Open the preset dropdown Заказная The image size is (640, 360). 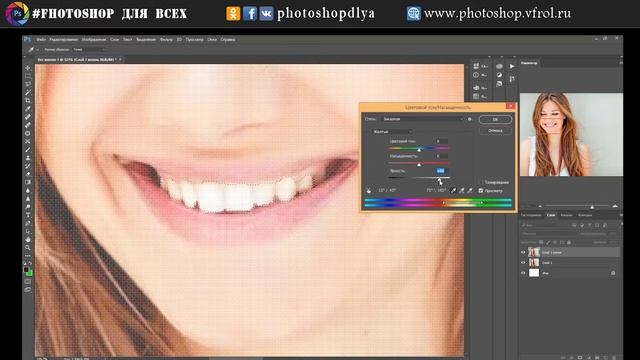(x=422, y=119)
